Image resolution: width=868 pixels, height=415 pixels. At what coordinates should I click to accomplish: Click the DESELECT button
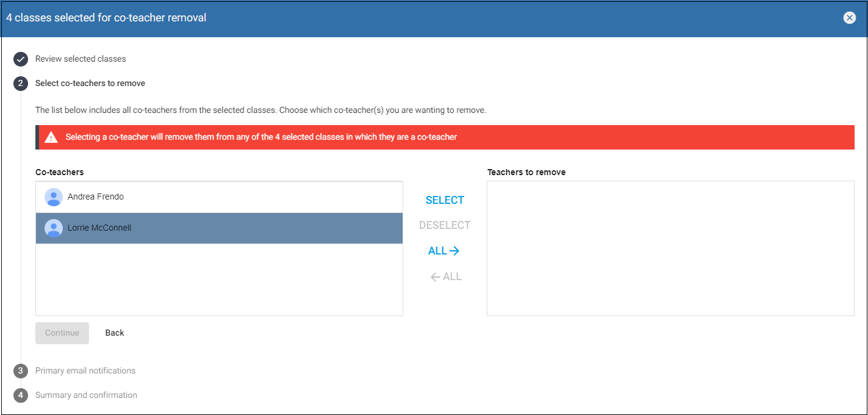(445, 225)
